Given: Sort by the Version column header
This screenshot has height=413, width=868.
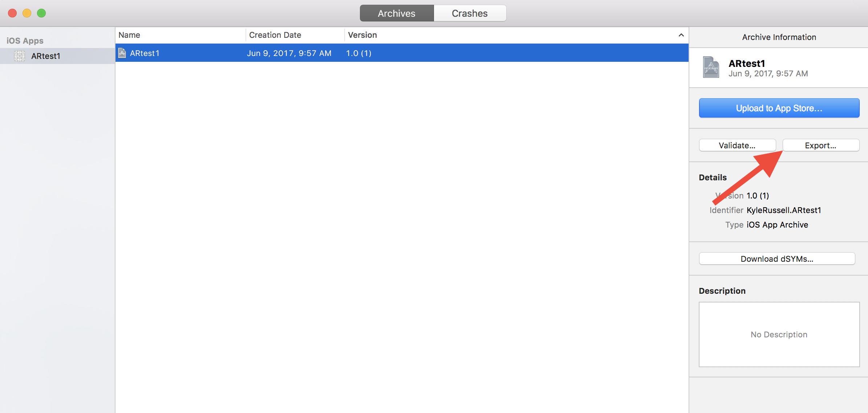Looking at the screenshot, I should 362,35.
